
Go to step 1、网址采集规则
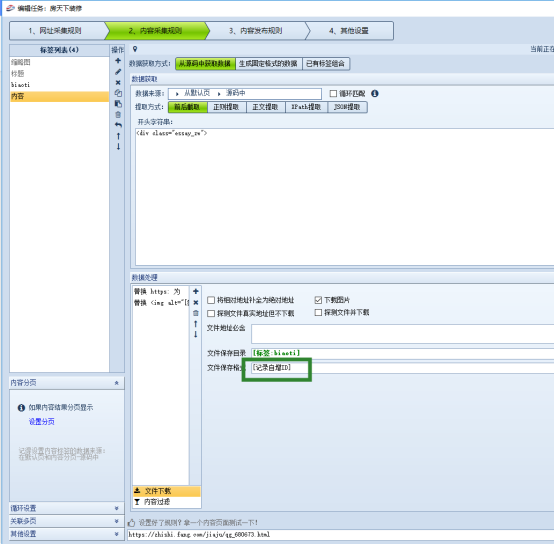point(55,31)
